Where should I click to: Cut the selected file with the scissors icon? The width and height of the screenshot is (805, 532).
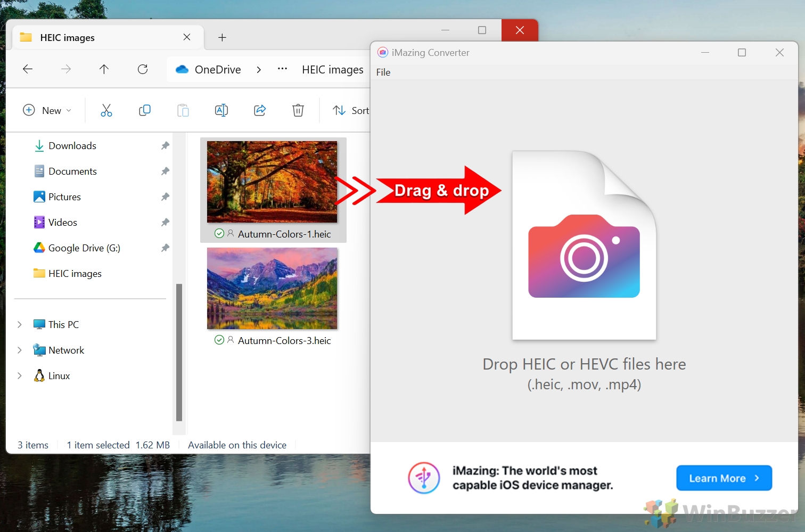point(106,110)
